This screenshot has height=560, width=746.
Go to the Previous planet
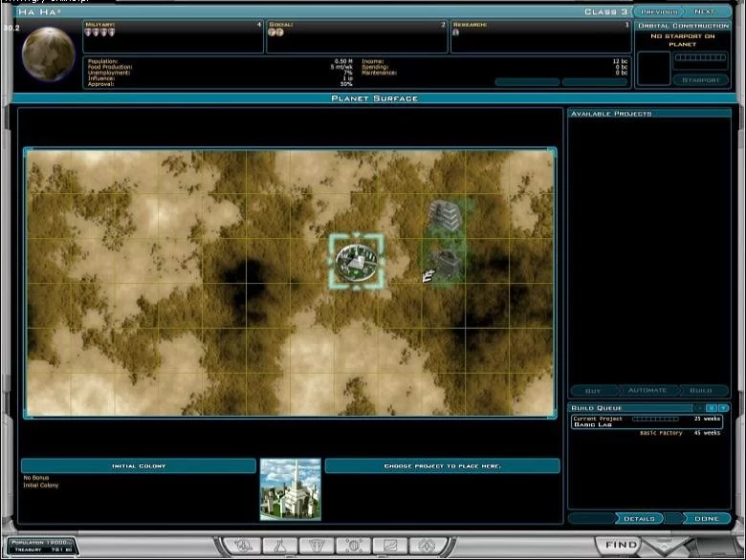[659, 11]
